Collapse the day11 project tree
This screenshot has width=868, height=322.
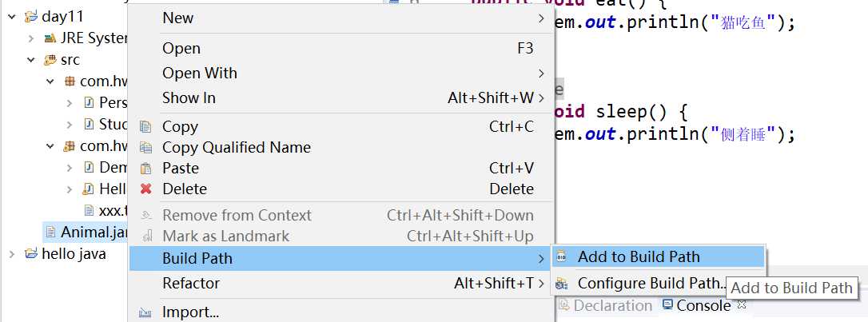[11, 16]
